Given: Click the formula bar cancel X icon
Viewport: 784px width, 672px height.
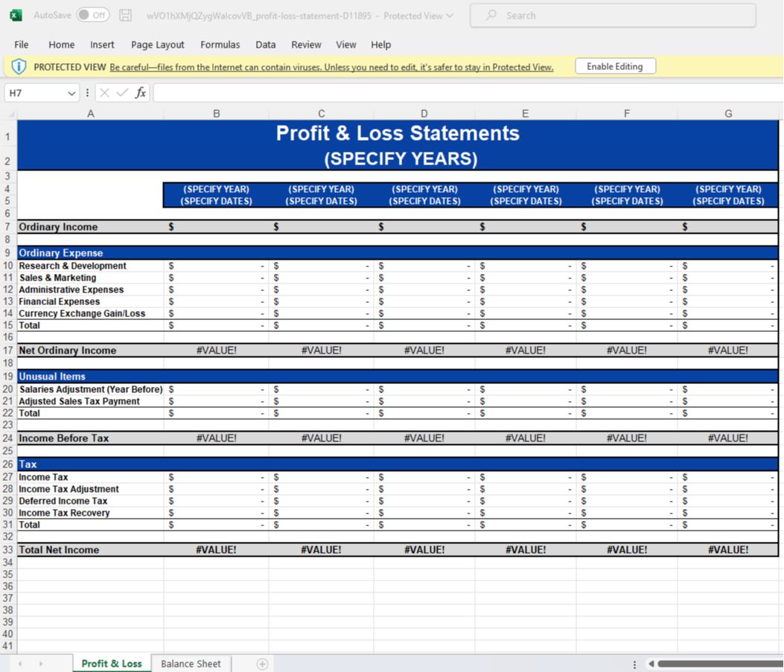Looking at the screenshot, I should click(104, 92).
